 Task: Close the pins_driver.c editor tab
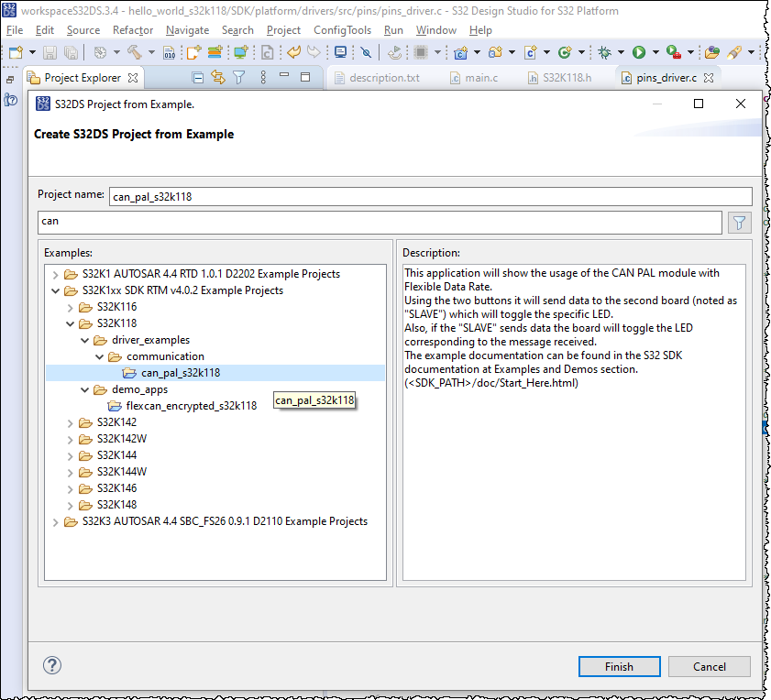[709, 78]
